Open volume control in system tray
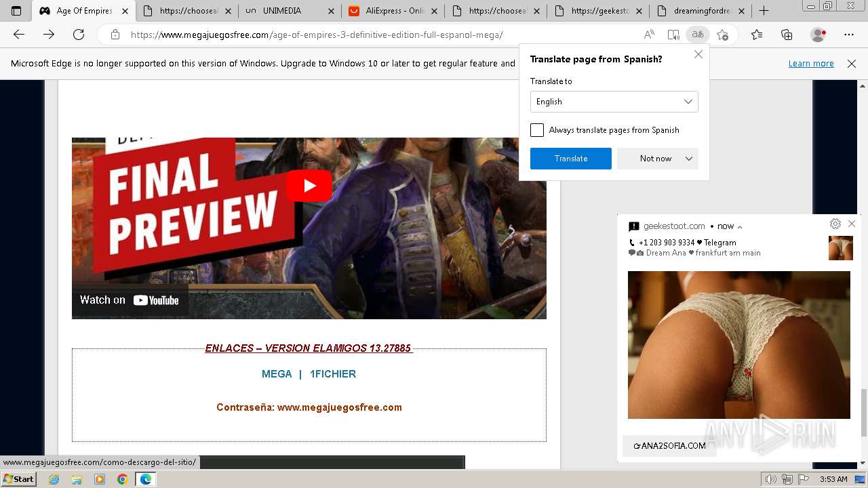 pos(772,479)
